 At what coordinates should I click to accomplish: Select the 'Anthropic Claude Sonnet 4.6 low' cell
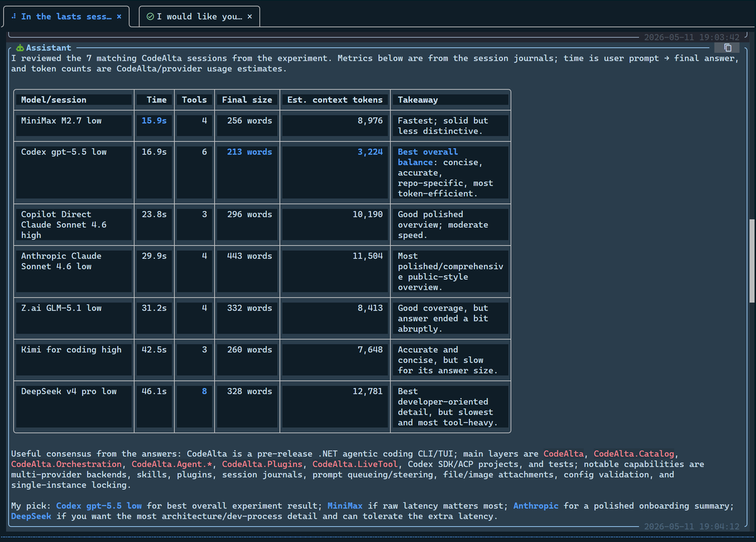[74, 271]
